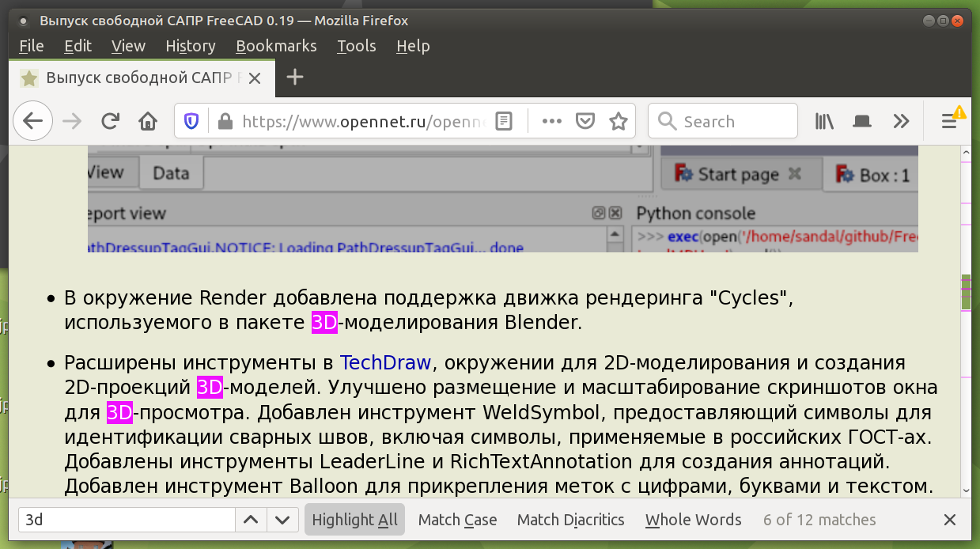The width and height of the screenshot is (980, 549).
Task: Open page actions three-dot menu
Action: (551, 121)
